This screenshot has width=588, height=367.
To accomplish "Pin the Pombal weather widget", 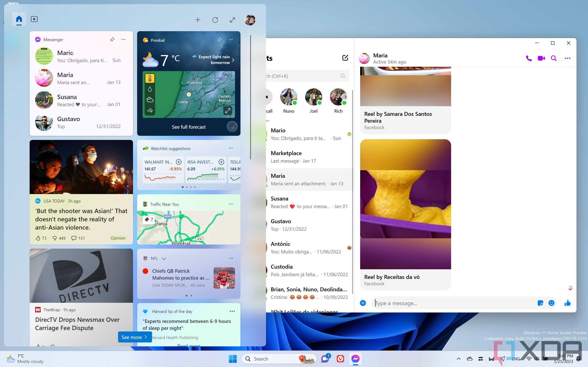I will (220, 39).
